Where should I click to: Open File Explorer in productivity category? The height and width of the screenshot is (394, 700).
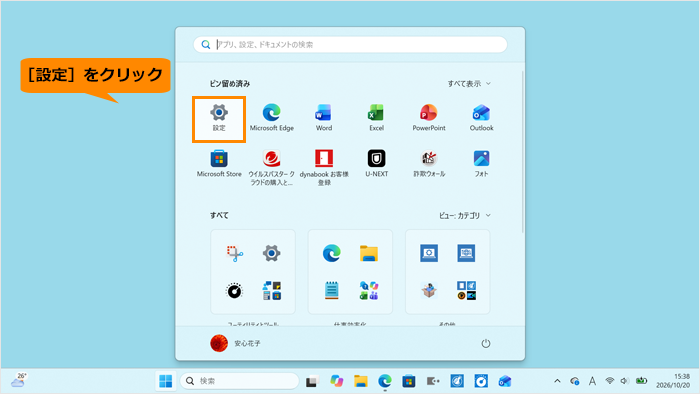(x=369, y=253)
